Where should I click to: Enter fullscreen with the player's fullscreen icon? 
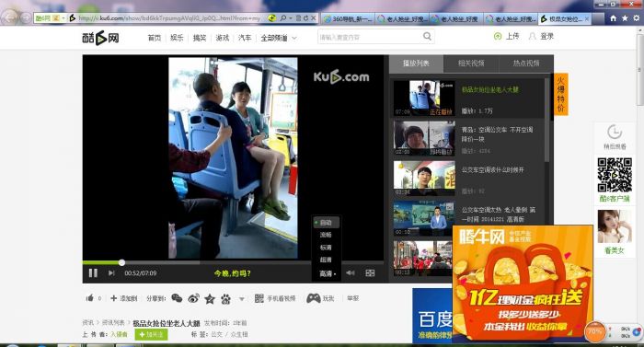pos(370,272)
